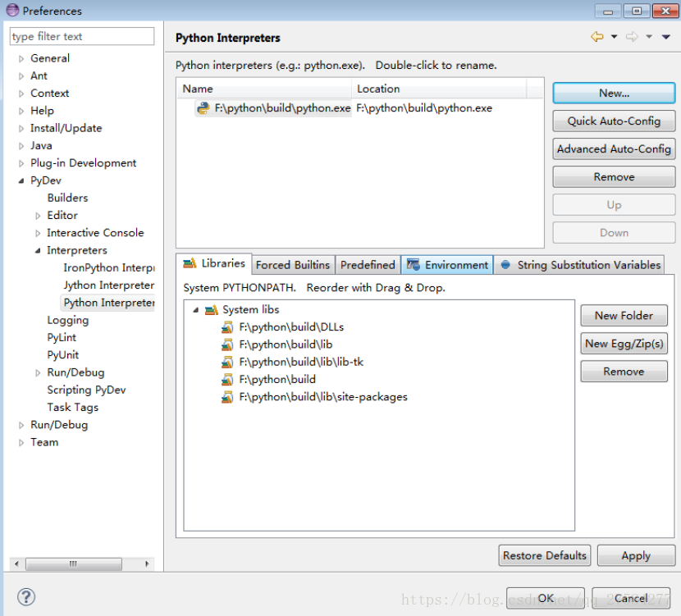Select the PyLint preferences item
681x616 pixels.
(x=62, y=338)
